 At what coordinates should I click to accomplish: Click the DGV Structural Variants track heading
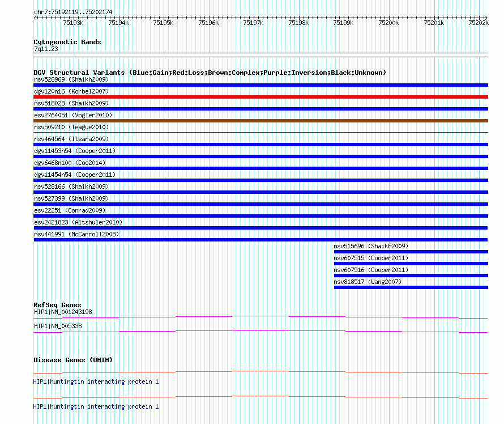point(210,73)
